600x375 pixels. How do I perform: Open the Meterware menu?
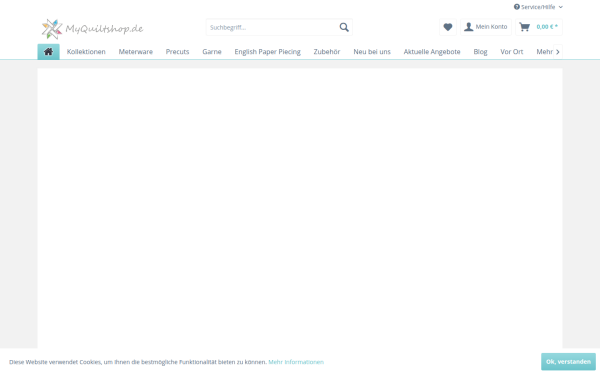click(x=135, y=52)
